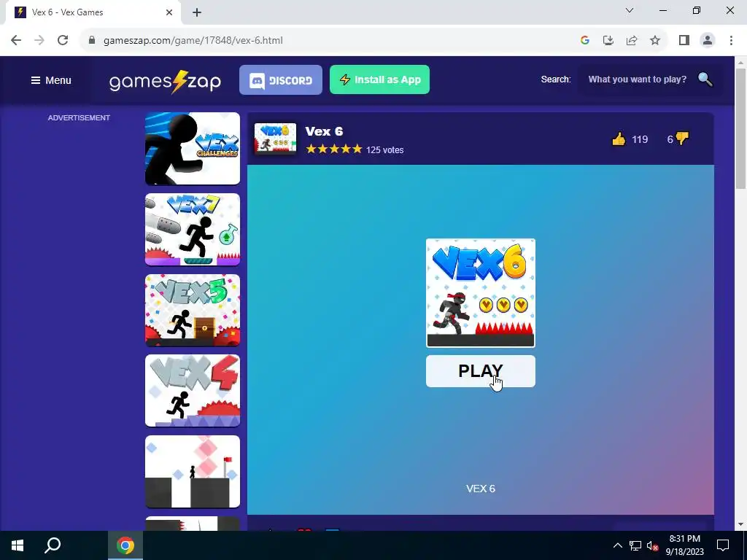Click the magnifying glass search icon
This screenshot has width=747, height=560.
click(x=705, y=79)
